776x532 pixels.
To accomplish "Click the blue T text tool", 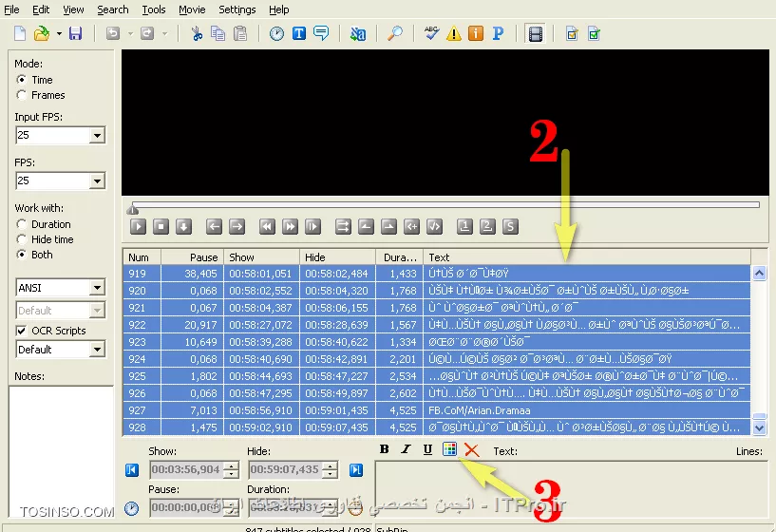I will click(299, 33).
